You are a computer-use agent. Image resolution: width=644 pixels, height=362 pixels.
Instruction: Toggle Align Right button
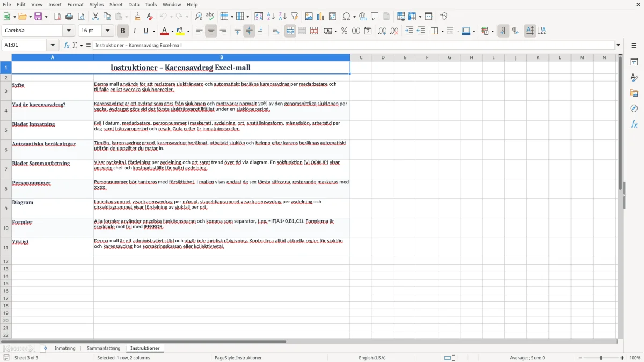(x=223, y=31)
